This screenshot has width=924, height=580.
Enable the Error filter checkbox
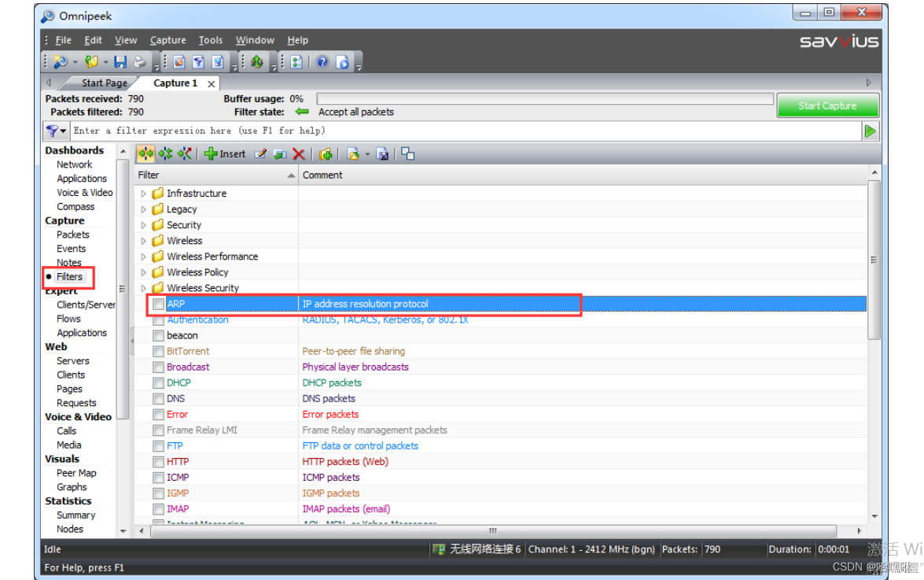click(159, 415)
